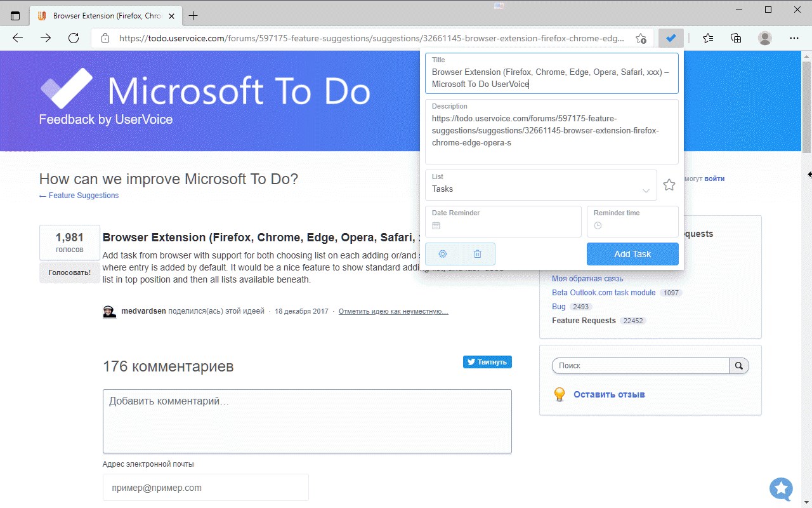This screenshot has width=812, height=508.
Task: Click the войти sign-in link
Action: click(714, 178)
